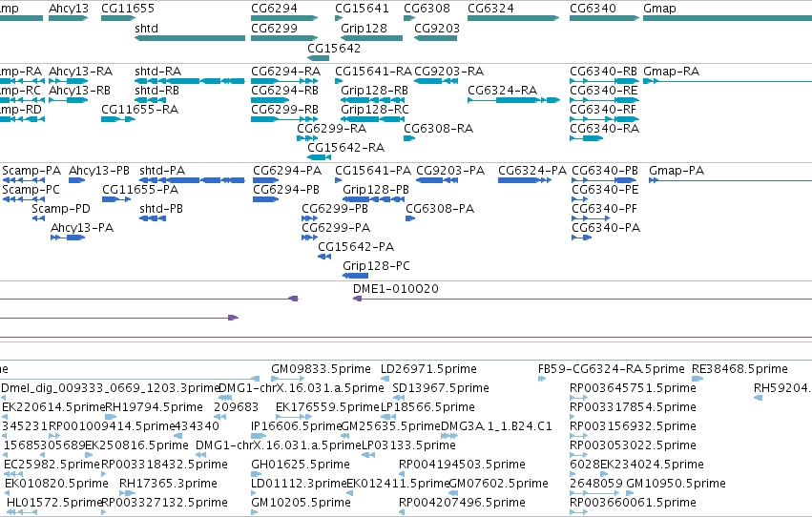Select the GH01625.5prime EST label
The width and height of the screenshot is (812, 517).
point(301,465)
